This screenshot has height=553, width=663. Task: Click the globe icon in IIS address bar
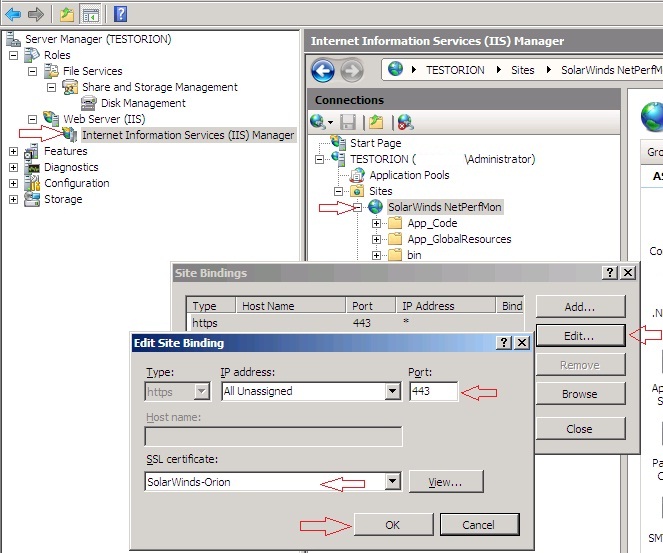[x=395, y=69]
